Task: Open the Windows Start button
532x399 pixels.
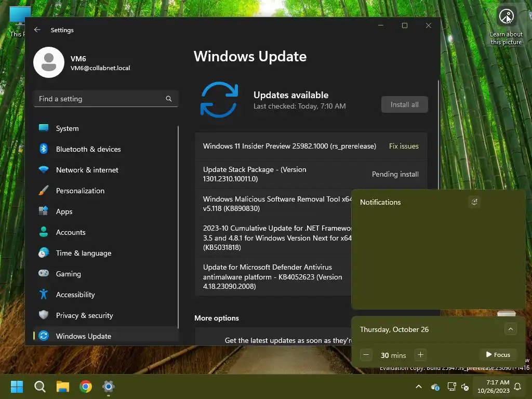Action: [17, 387]
